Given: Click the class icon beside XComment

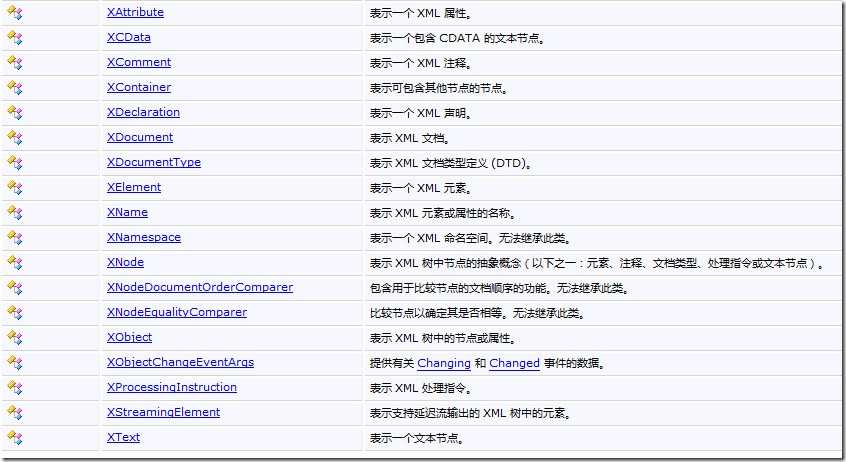Looking at the screenshot, I should (x=15, y=63).
